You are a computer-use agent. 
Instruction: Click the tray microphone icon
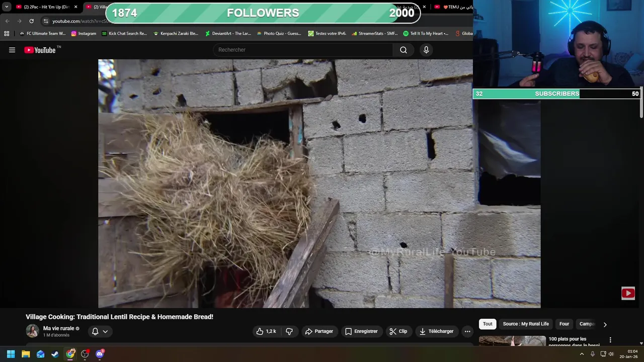[x=593, y=354]
